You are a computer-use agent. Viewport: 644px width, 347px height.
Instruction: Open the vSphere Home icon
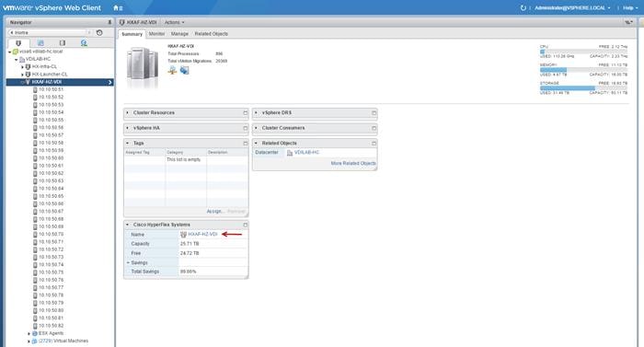116,7
